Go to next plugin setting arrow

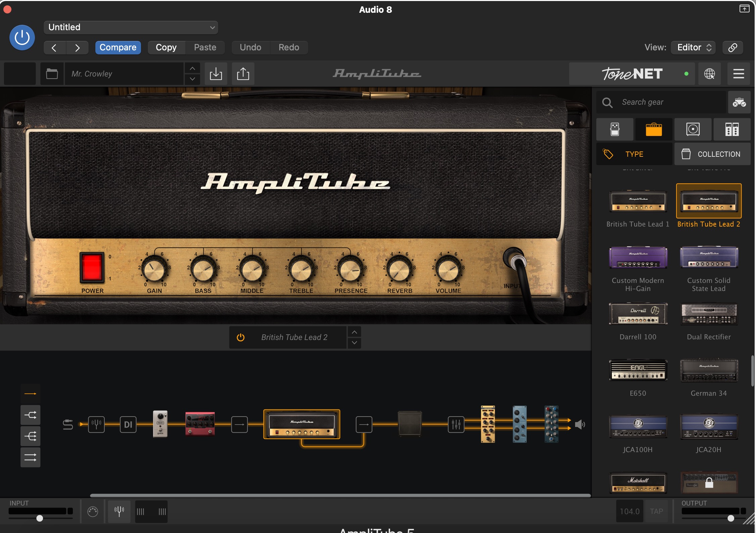pyautogui.click(x=77, y=48)
